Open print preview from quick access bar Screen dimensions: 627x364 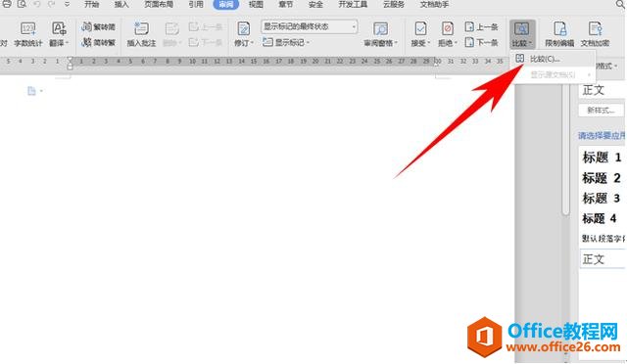22,4
